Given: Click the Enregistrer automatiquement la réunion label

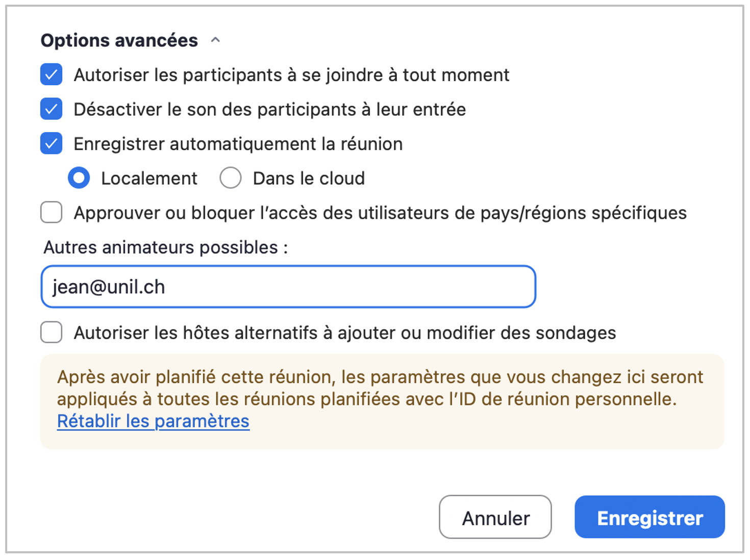Looking at the screenshot, I should [x=238, y=144].
